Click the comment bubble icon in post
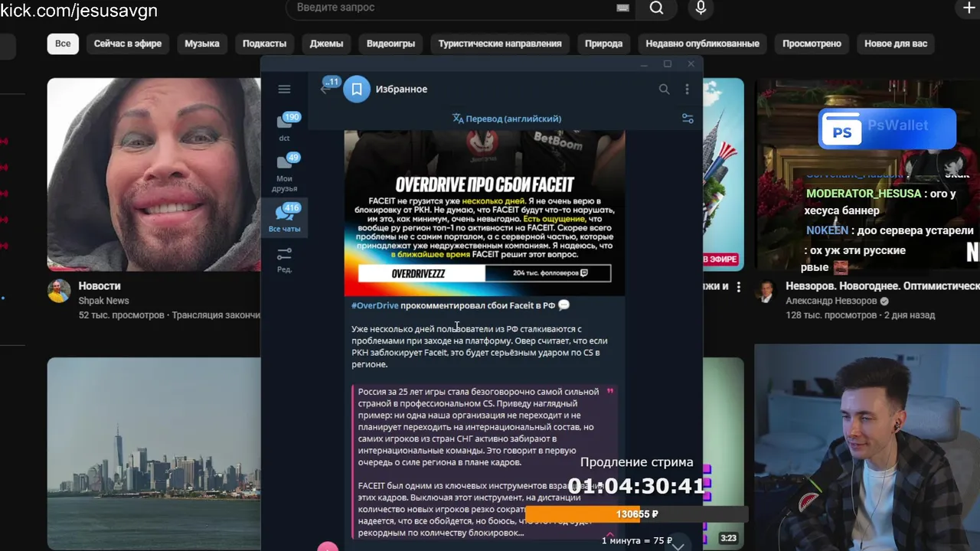980x551 pixels. click(563, 305)
